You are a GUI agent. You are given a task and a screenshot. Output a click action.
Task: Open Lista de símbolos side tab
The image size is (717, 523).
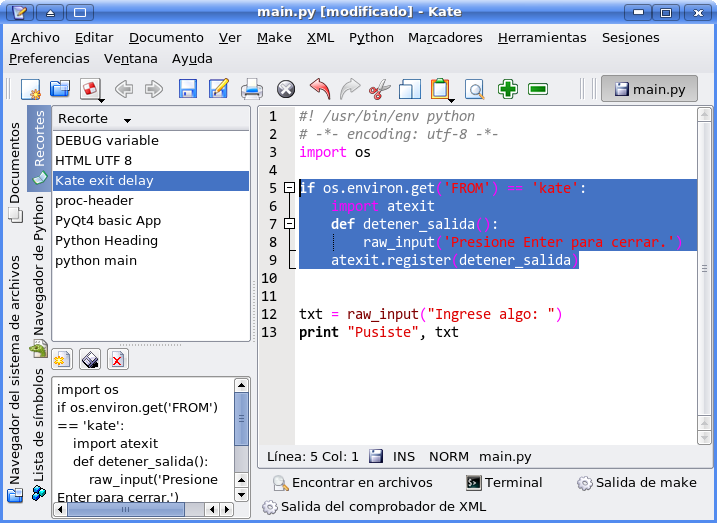click(39, 433)
